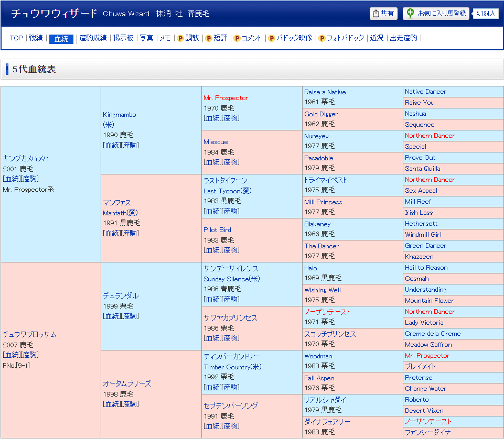The image size is (504, 439).
Task: Open Nureyev link
Action: (316, 136)
